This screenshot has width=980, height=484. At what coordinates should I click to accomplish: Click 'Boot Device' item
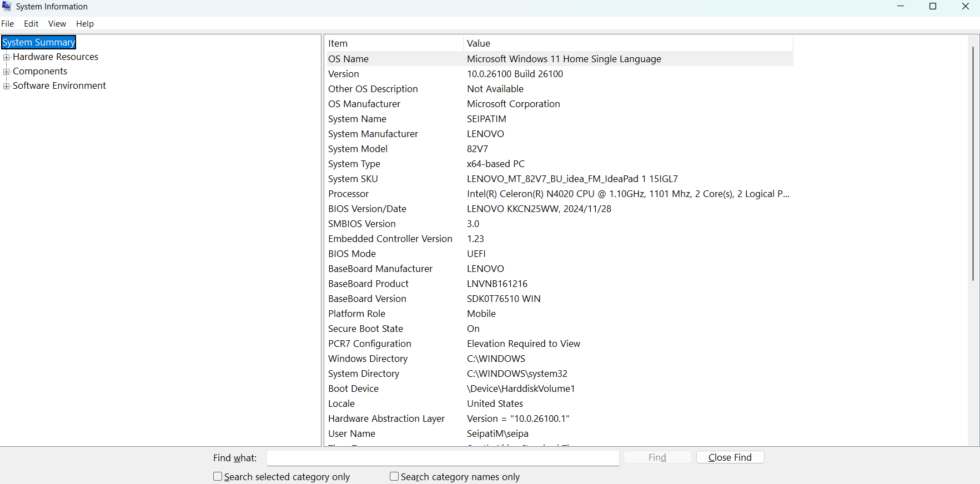(x=353, y=389)
